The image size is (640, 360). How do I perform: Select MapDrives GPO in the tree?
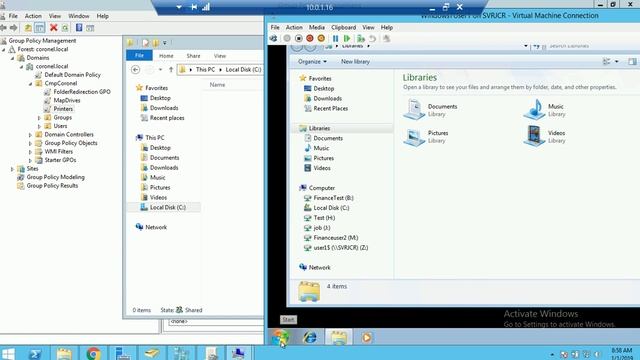point(67,100)
